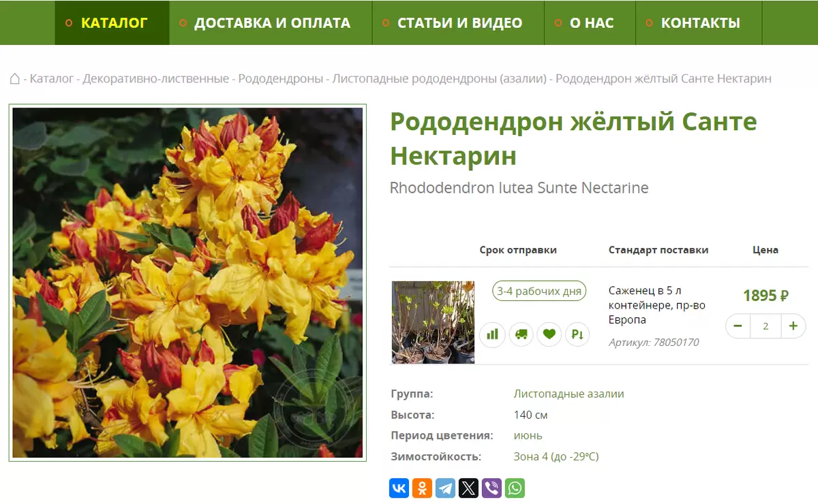
Task: Share the product via VK
Action: 398,488
